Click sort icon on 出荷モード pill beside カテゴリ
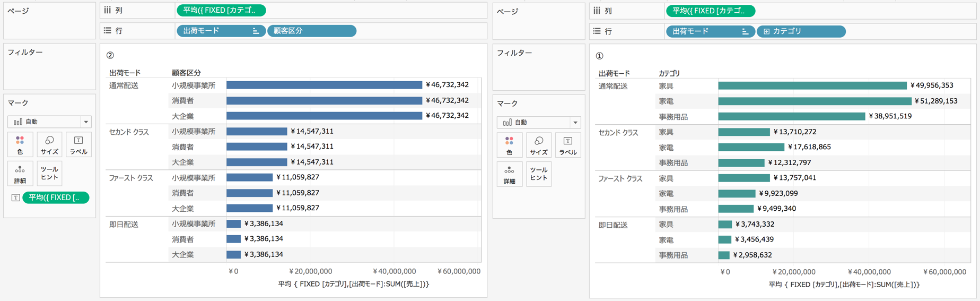980x301 pixels. click(745, 32)
